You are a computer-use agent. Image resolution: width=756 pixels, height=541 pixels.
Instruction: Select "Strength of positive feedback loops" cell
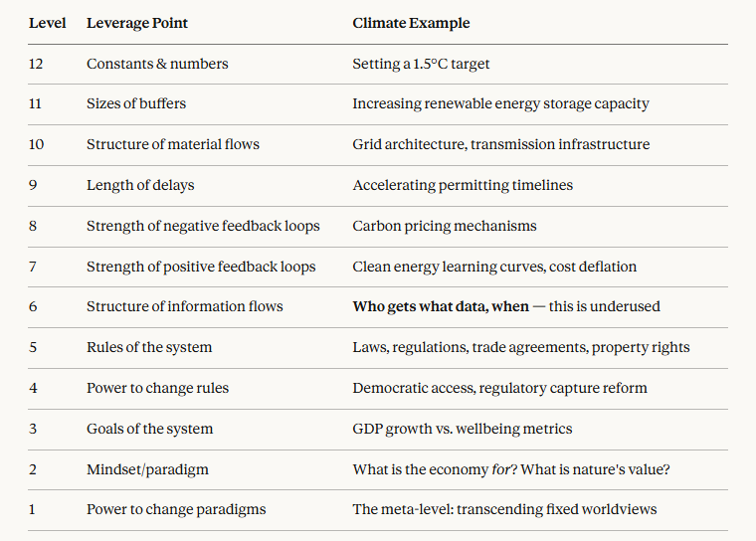201,267
